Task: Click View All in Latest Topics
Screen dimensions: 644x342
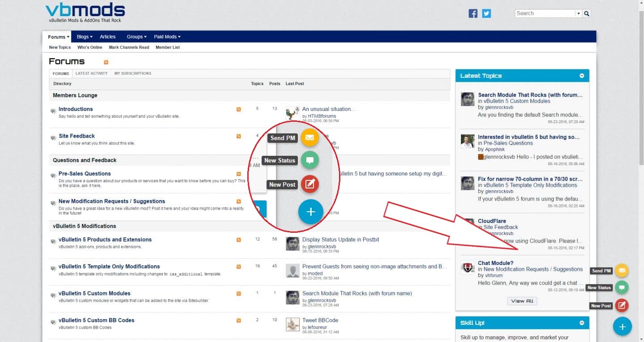Action: [522, 301]
